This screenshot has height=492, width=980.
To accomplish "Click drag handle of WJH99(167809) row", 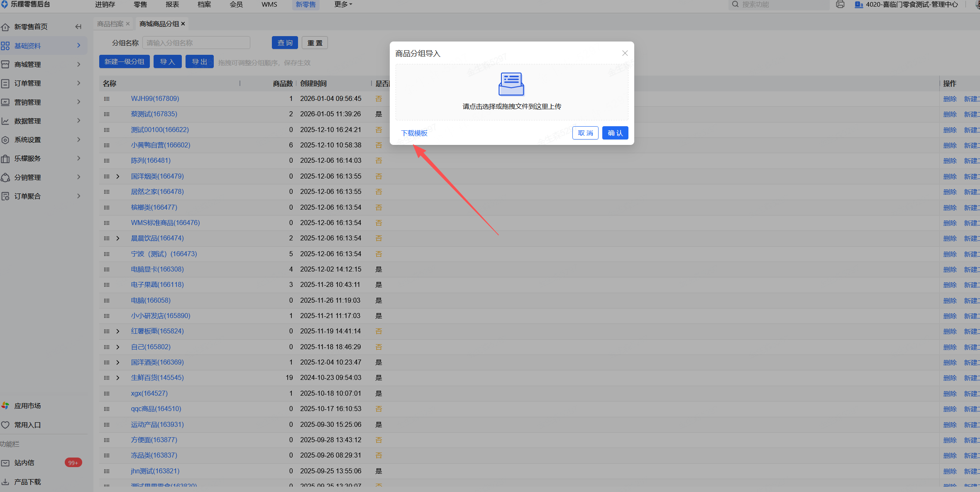I will (107, 99).
